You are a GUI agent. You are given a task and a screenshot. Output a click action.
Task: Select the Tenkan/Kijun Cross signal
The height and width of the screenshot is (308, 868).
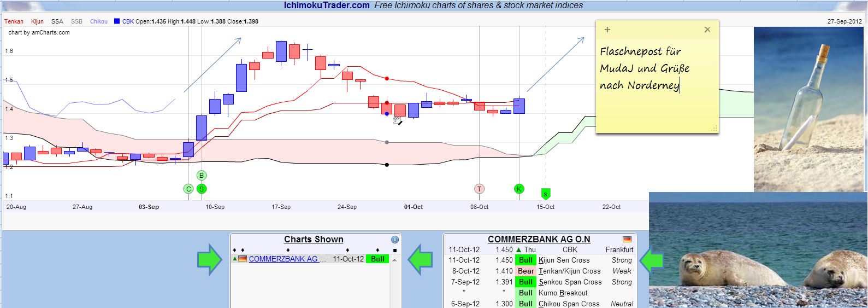[569, 271]
